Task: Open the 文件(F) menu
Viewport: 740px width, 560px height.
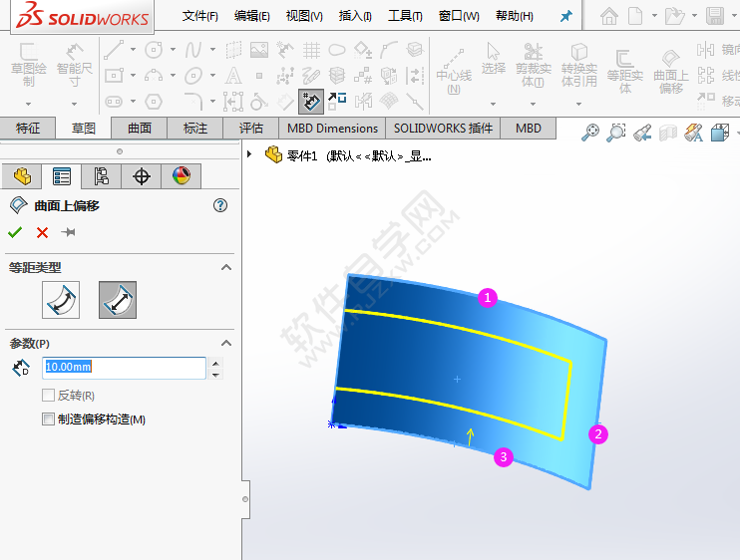Action: coord(200,16)
